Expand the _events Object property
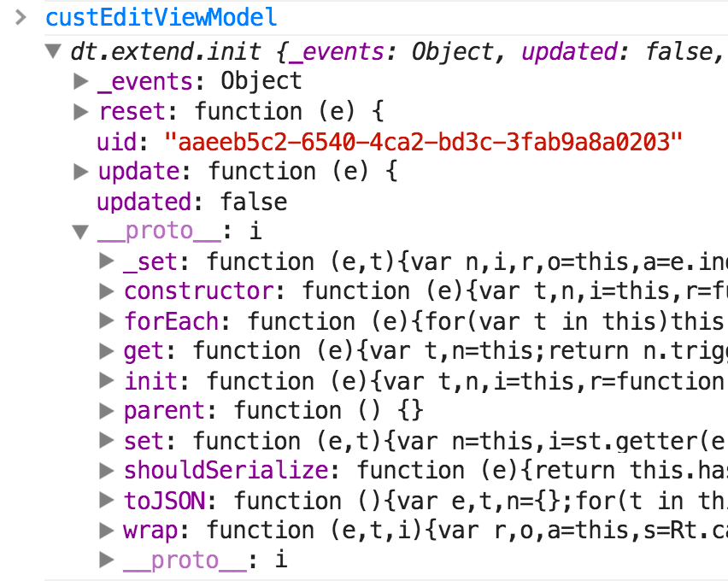 click(x=82, y=82)
